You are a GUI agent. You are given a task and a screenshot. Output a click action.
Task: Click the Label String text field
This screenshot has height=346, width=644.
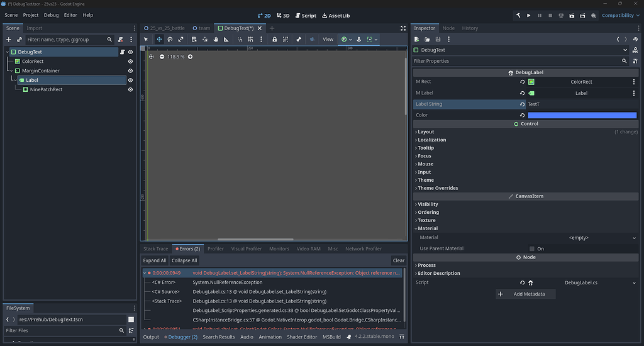point(582,104)
